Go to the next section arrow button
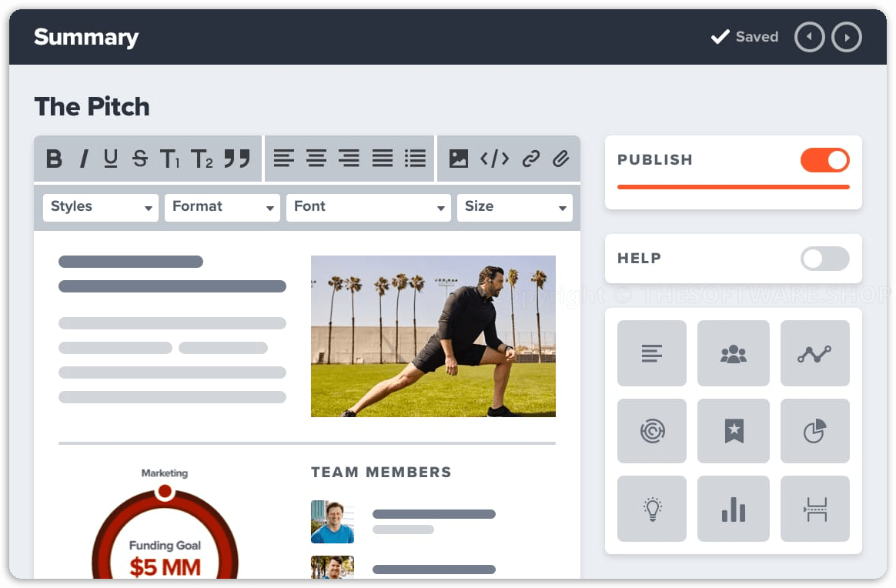Viewport: 896px width, 588px height. click(x=847, y=37)
